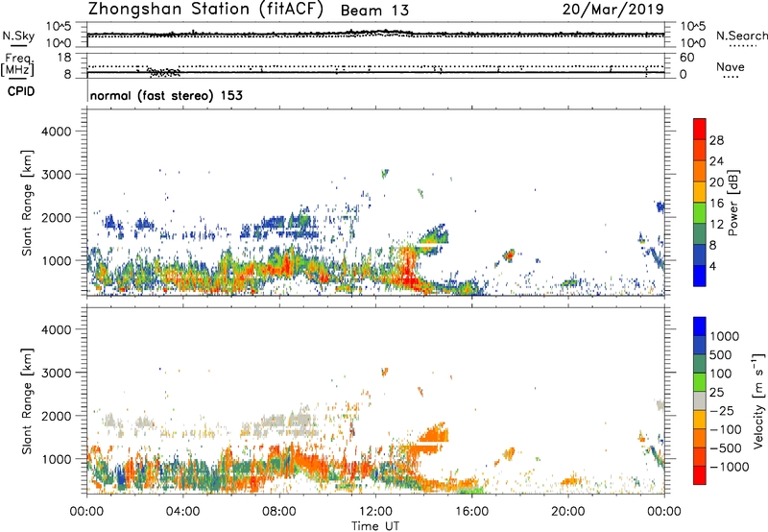Click the −500 value on Velocity colorbar
This screenshot has width=768, height=532.
click(x=725, y=447)
